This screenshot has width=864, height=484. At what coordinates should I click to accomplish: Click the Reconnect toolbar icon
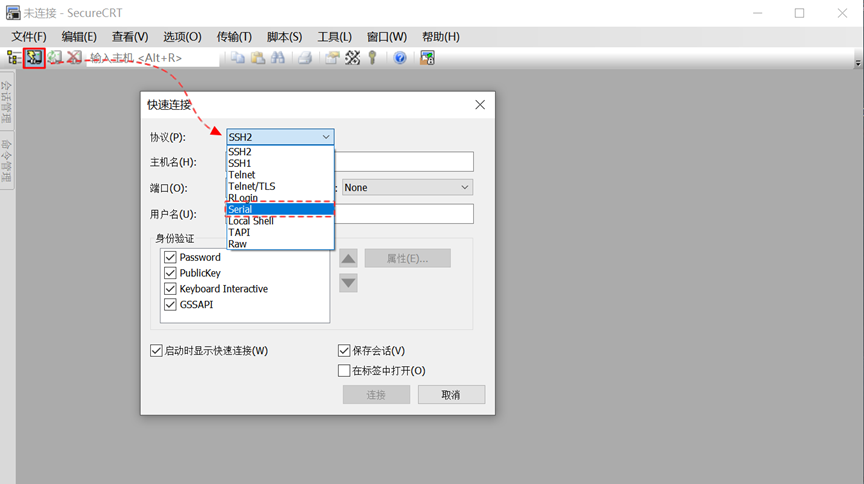pyautogui.click(x=55, y=57)
